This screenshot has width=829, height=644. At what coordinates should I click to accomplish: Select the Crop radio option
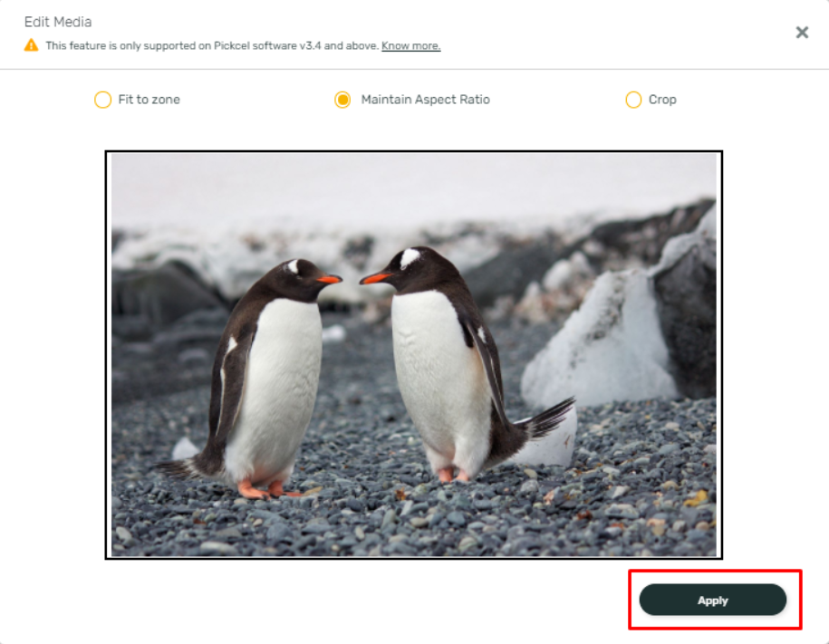[x=633, y=100]
